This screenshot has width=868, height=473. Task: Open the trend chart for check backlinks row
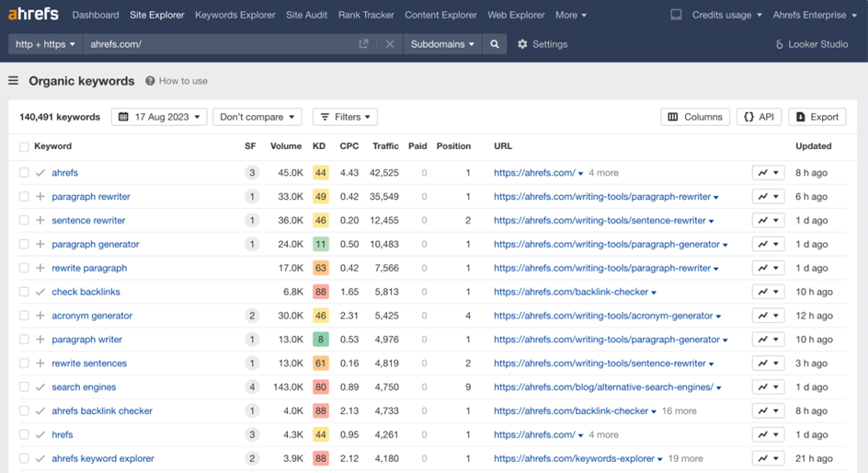(768, 292)
